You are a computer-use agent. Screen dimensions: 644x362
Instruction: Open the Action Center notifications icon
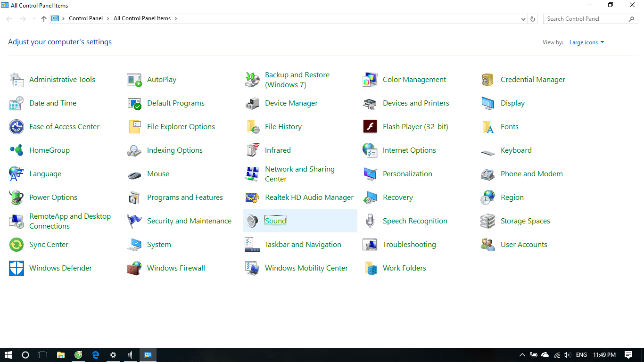coord(628,355)
